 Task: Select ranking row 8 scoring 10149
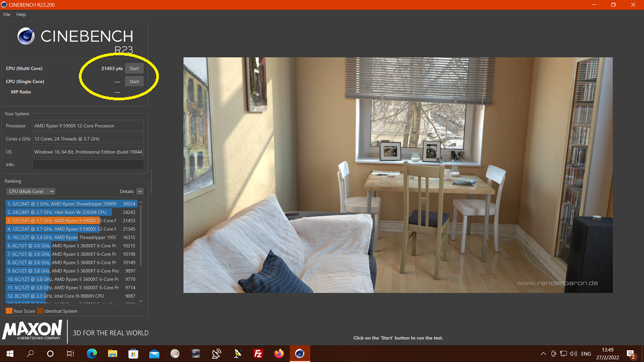pos(71,262)
